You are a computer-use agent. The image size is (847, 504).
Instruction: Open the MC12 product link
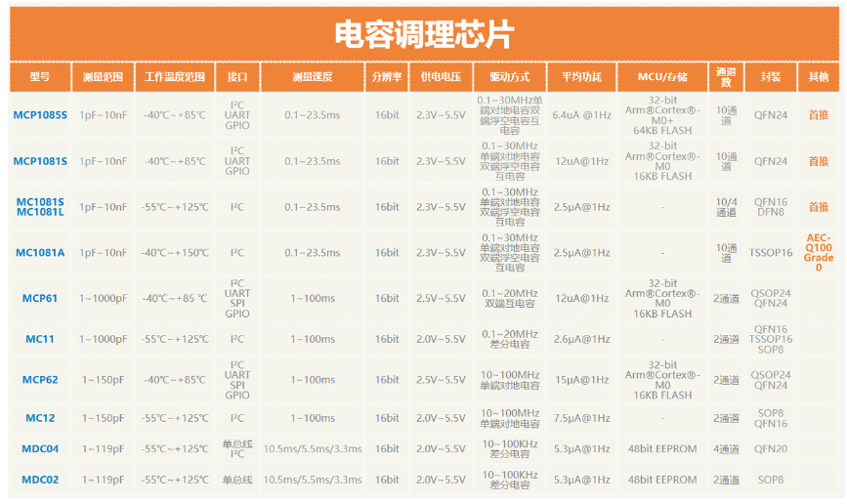point(40,418)
